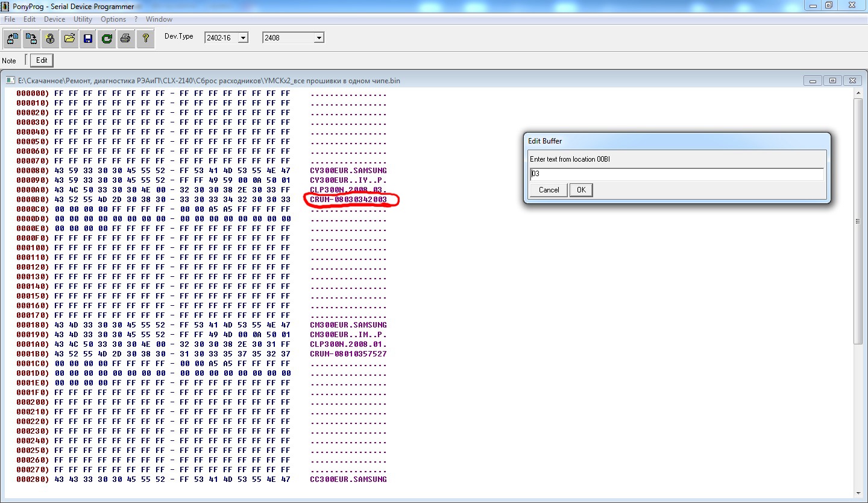Click the address label 0000C0)

[32, 209]
